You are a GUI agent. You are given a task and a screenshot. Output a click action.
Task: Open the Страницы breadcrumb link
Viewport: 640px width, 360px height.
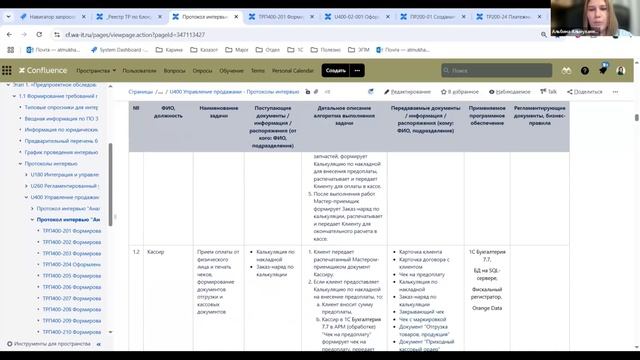tap(140, 92)
